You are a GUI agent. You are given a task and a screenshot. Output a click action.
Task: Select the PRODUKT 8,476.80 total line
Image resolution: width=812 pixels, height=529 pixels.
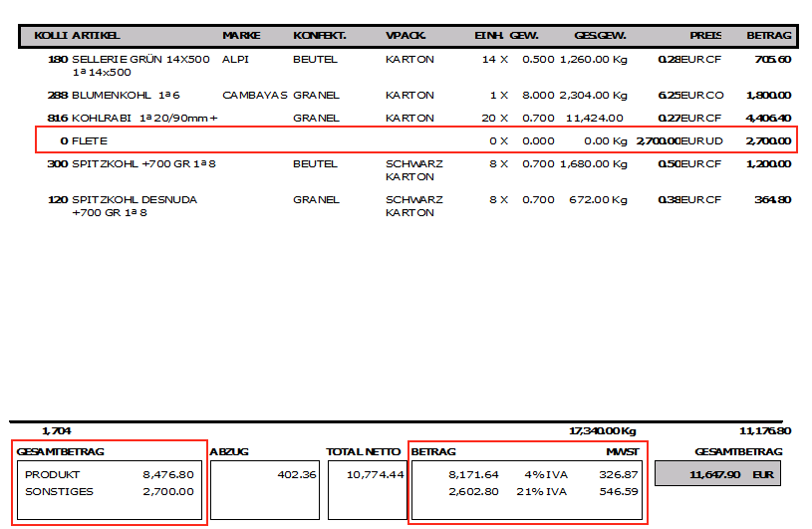[x=110, y=475]
